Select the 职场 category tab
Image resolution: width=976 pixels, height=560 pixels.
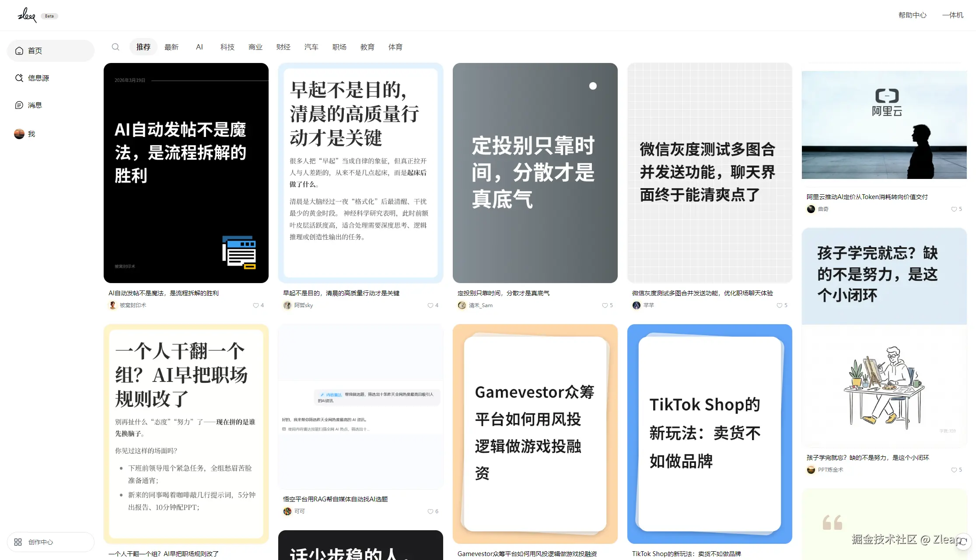pyautogui.click(x=339, y=47)
